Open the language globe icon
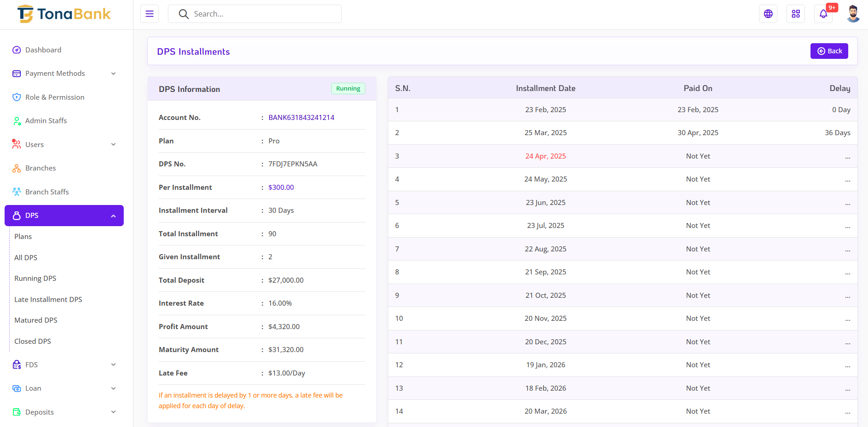Viewport: 868px width, 427px height. (x=768, y=14)
